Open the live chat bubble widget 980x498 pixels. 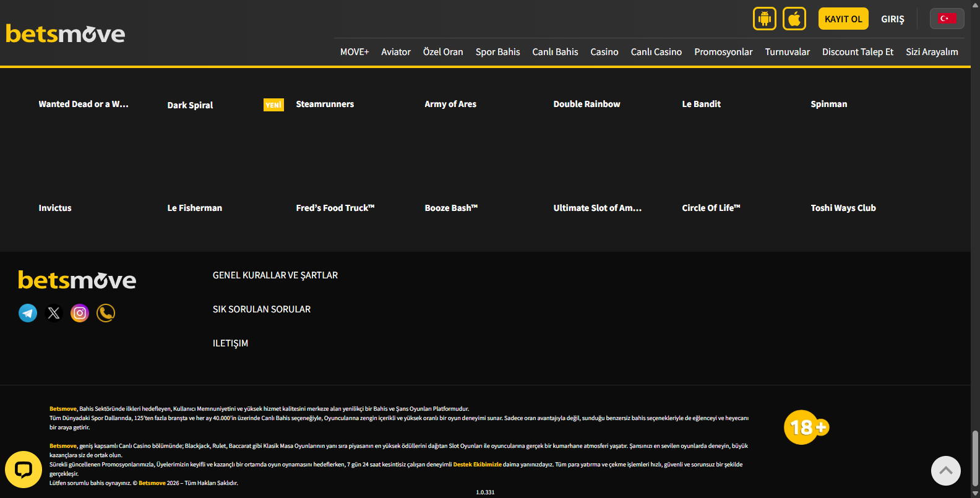24,470
